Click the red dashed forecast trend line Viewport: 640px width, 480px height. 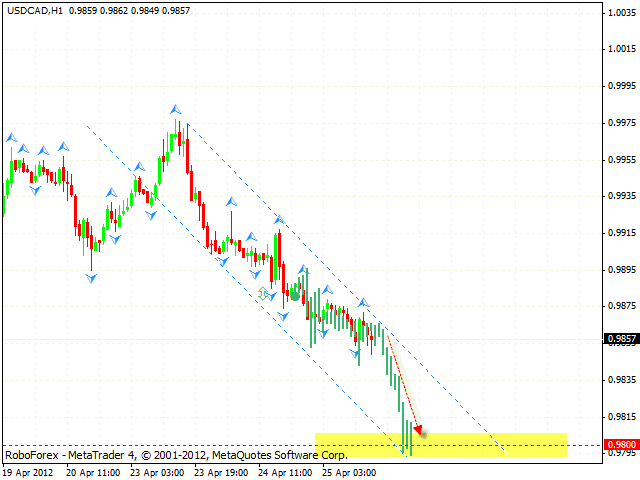402,382
